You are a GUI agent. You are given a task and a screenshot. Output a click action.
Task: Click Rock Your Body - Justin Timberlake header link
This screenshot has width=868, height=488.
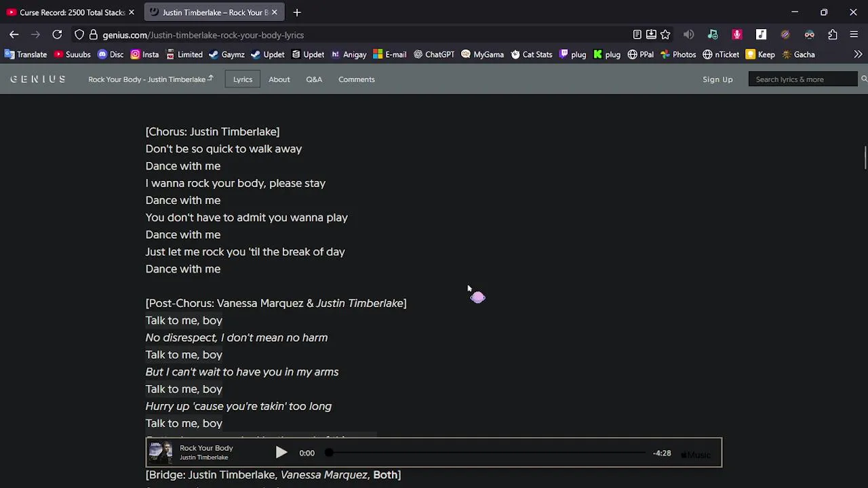pyautogui.click(x=151, y=79)
